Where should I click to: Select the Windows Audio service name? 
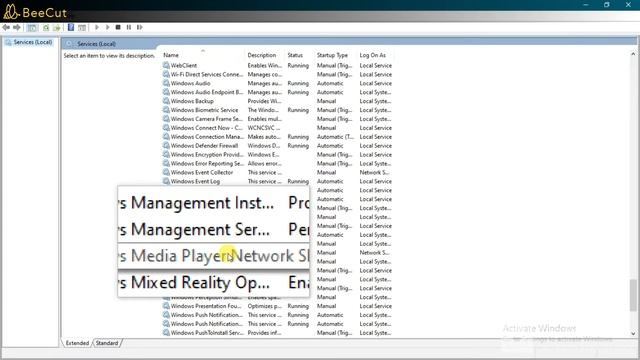pyautogui.click(x=191, y=83)
